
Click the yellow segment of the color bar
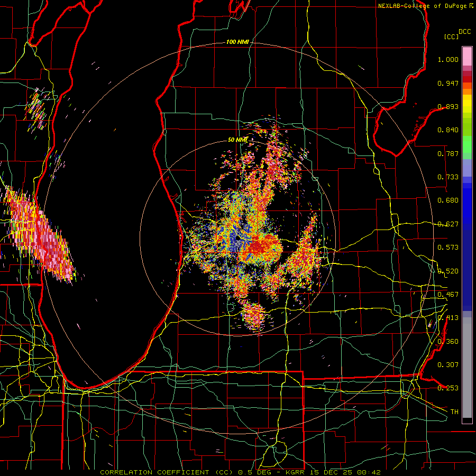click(x=467, y=104)
